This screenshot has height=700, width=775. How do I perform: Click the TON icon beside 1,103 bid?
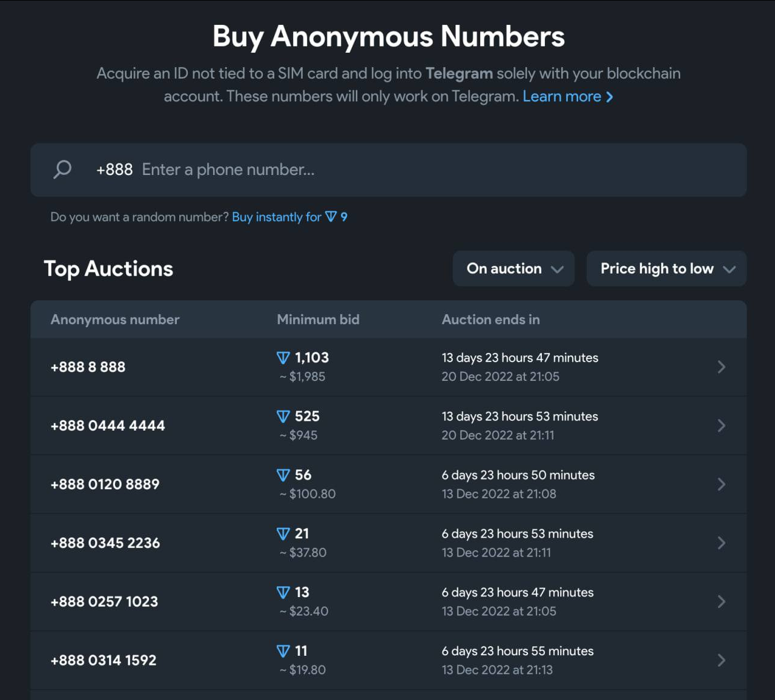283,358
